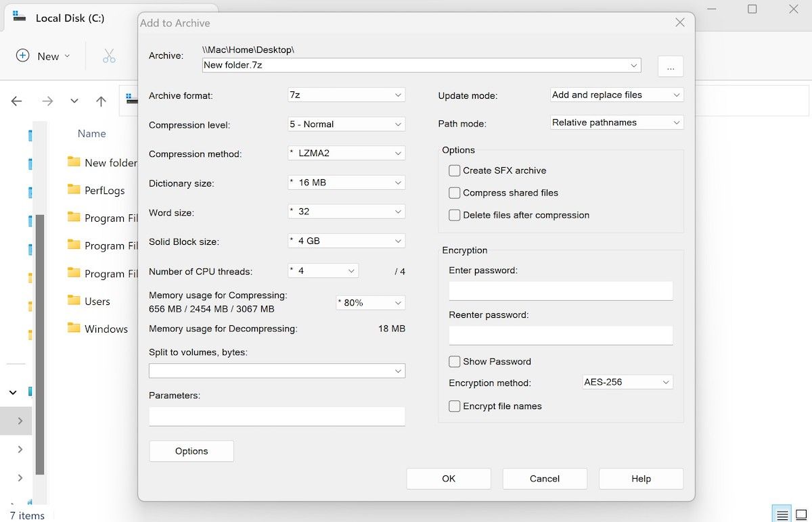Select the Users folder icon
This screenshot has height=522, width=812.
pos(74,301)
